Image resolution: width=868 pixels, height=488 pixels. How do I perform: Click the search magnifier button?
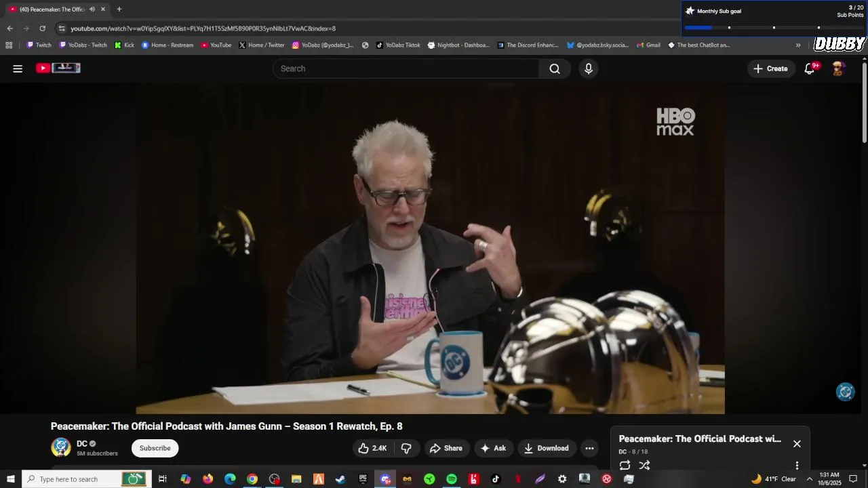coord(555,68)
